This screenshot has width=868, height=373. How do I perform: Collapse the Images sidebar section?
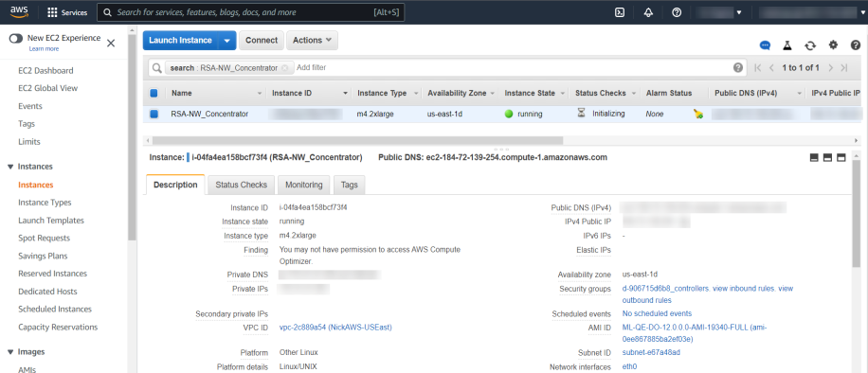point(10,352)
